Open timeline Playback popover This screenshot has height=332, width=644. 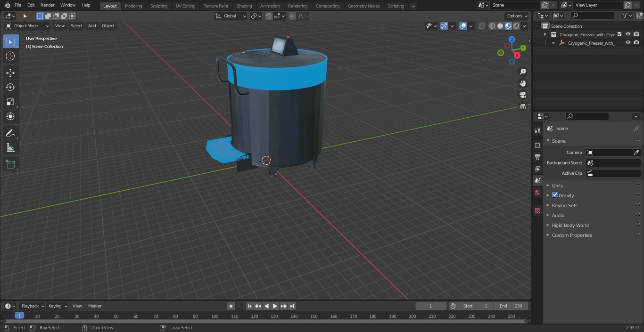coord(32,306)
